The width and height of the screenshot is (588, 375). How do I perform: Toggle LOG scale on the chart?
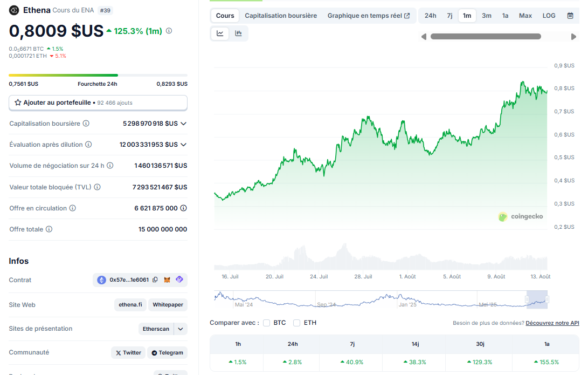pos(549,16)
